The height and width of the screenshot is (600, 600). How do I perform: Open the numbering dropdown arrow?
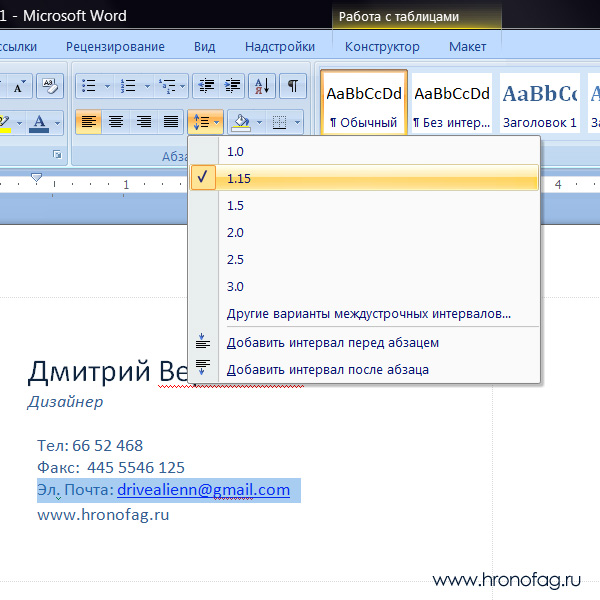tap(147, 86)
